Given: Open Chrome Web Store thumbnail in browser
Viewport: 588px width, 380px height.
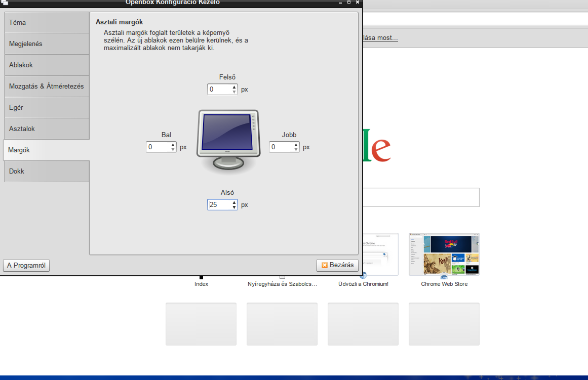Looking at the screenshot, I should 444,254.
